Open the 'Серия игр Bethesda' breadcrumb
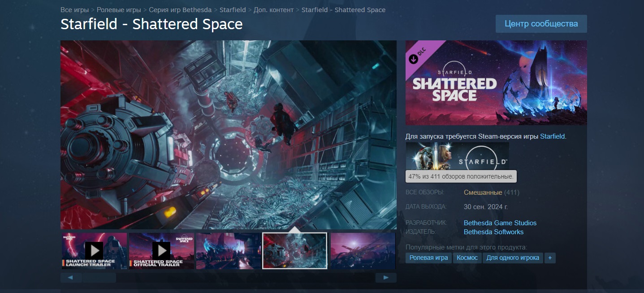 180,9
